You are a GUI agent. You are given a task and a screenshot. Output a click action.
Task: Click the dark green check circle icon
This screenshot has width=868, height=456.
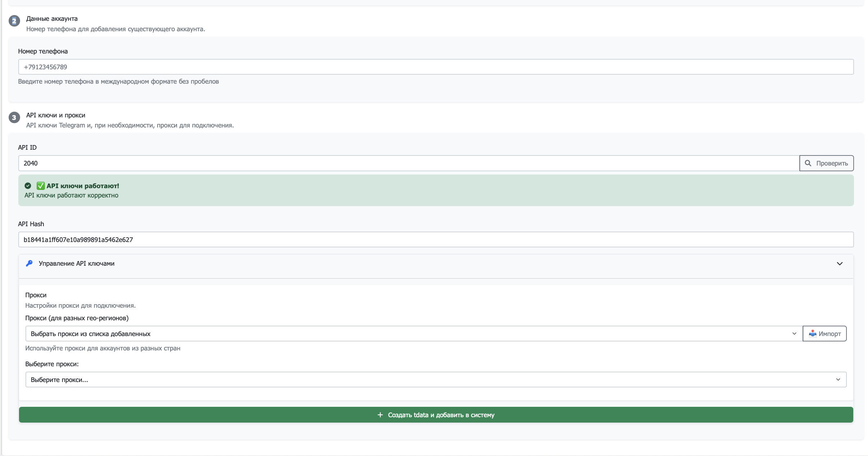click(28, 186)
